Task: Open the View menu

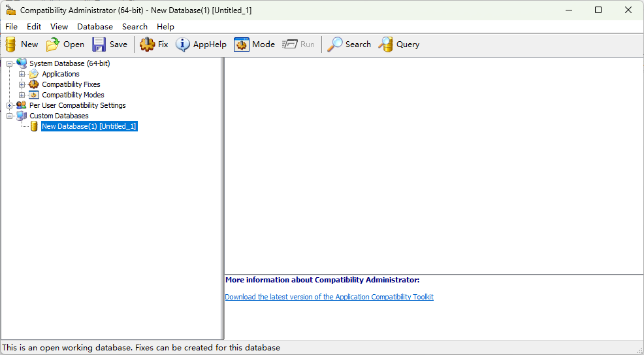Action: coord(59,27)
